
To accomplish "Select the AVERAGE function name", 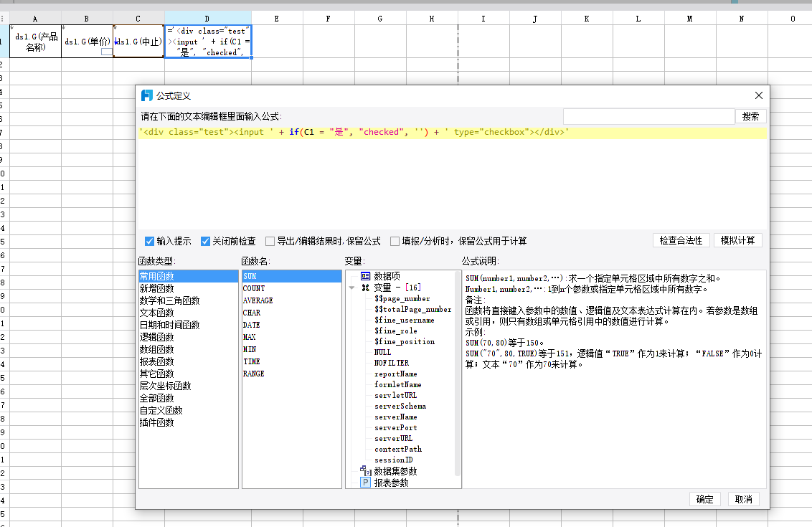I will coord(291,300).
